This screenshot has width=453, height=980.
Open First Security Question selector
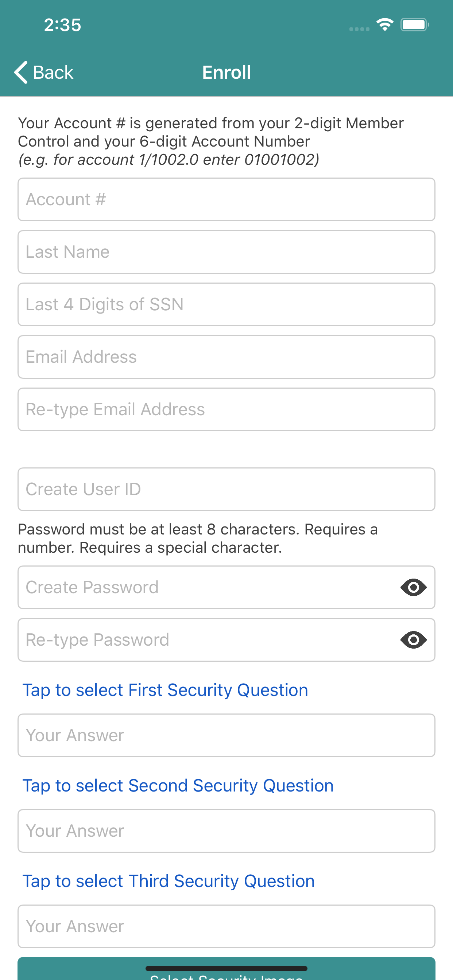pyautogui.click(x=165, y=690)
